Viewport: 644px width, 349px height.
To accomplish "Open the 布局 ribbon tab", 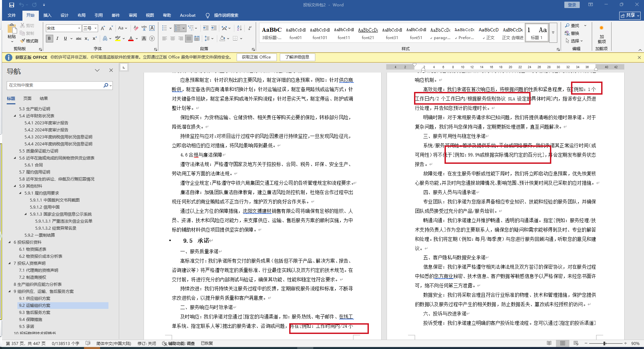I will pos(82,15).
